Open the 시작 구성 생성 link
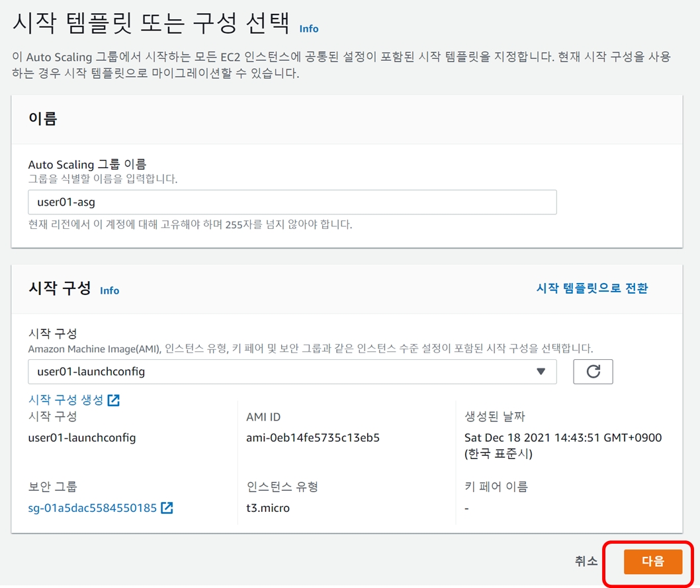Image resolution: width=700 pixels, height=588 pixels. [66, 400]
